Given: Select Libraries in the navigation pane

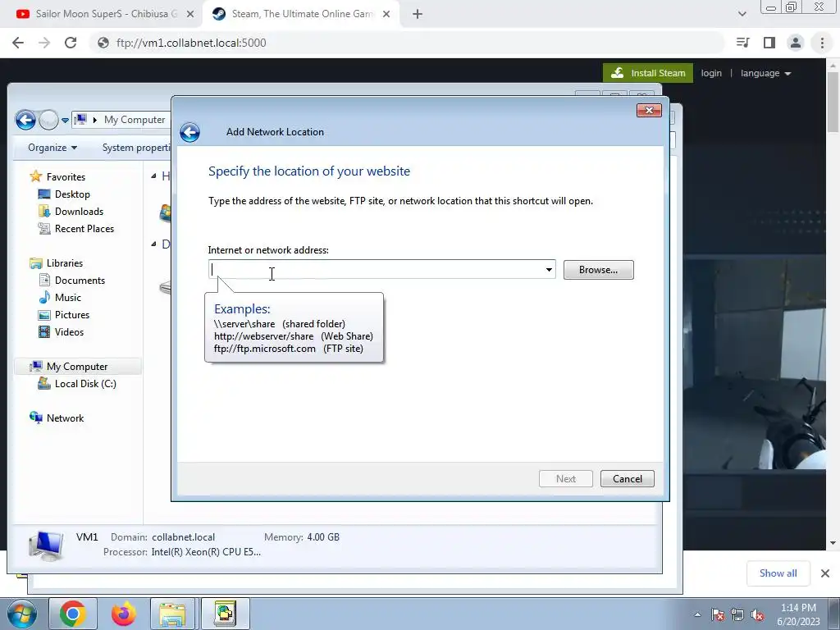Looking at the screenshot, I should [x=64, y=263].
